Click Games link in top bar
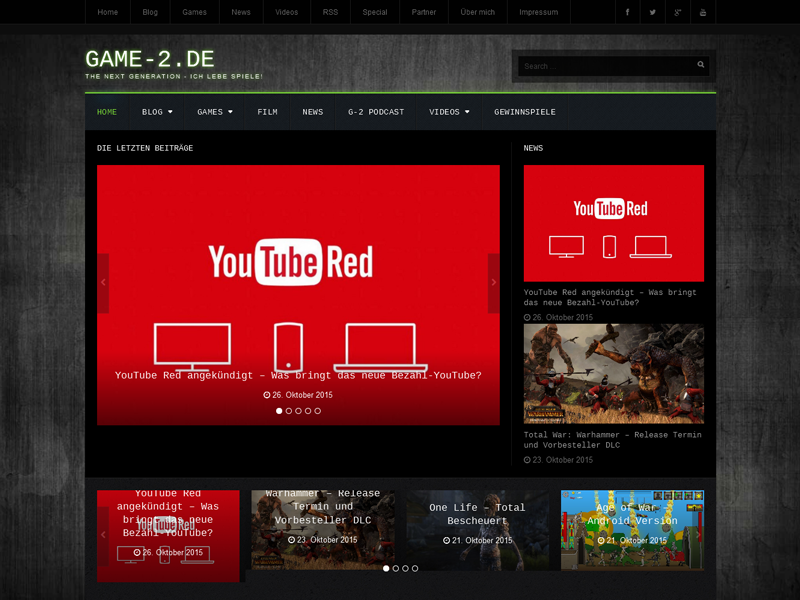800x600 pixels. 194,12
